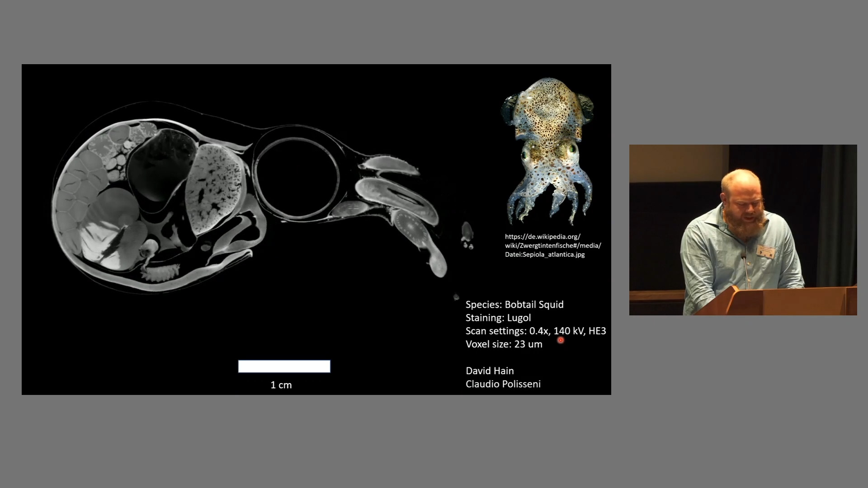Click the name "David Hain"
Screen dimensions: 868x488
490,371
